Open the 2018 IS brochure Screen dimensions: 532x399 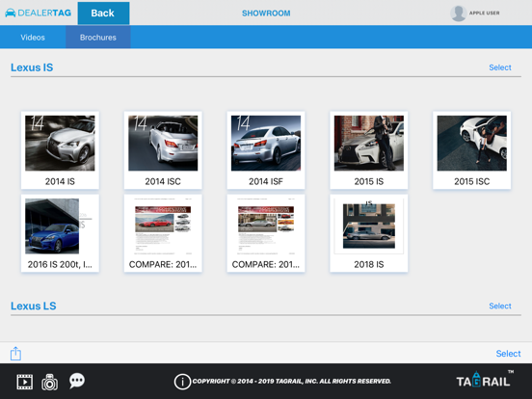coord(369,233)
